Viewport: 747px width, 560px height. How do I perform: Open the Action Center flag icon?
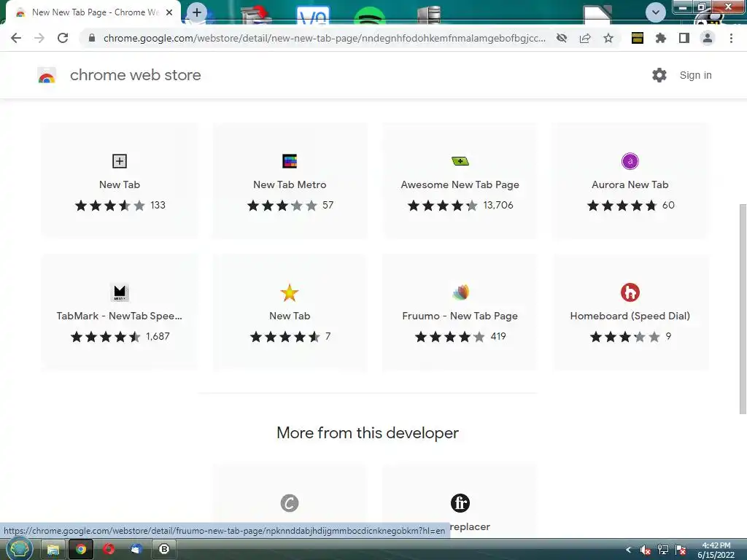tap(681, 550)
